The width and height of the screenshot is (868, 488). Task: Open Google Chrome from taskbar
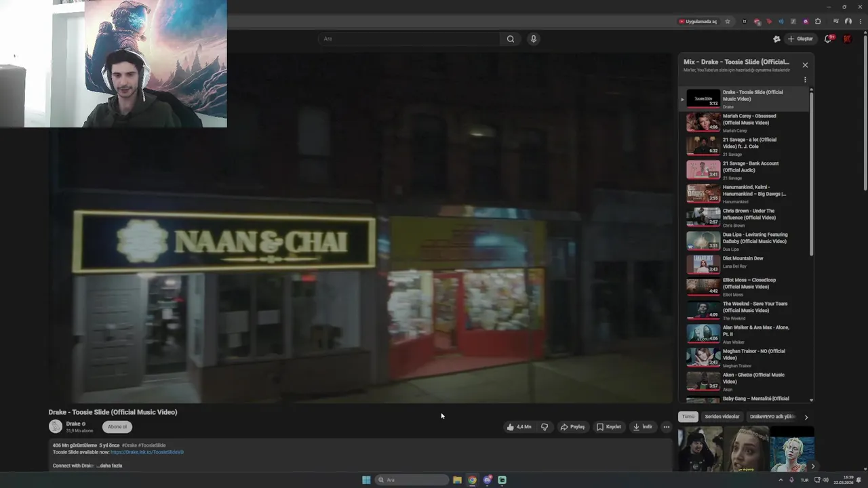click(x=472, y=480)
